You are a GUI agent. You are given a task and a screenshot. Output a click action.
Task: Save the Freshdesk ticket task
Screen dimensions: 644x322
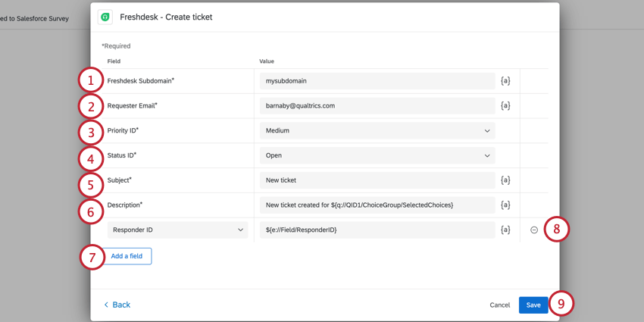pyautogui.click(x=533, y=305)
